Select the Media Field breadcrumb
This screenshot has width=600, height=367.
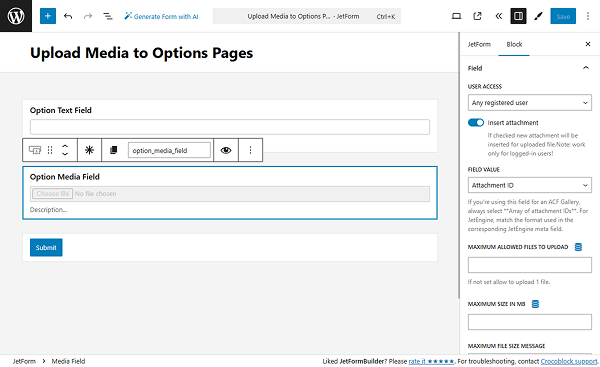point(68,361)
